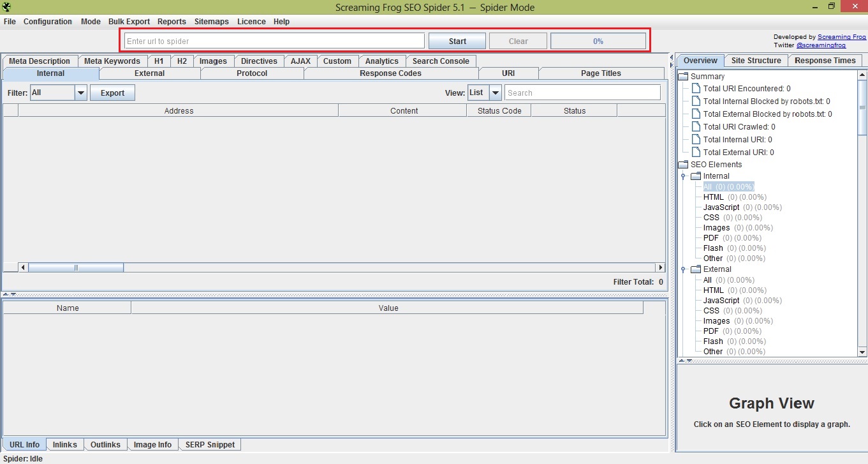The image size is (868, 464).
Task: Click the Total External URI document icon
Action: pyautogui.click(x=696, y=153)
